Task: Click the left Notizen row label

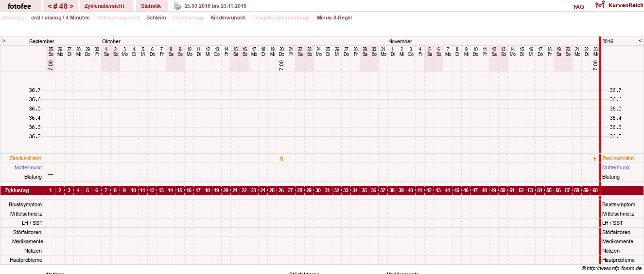Action: click(33, 251)
